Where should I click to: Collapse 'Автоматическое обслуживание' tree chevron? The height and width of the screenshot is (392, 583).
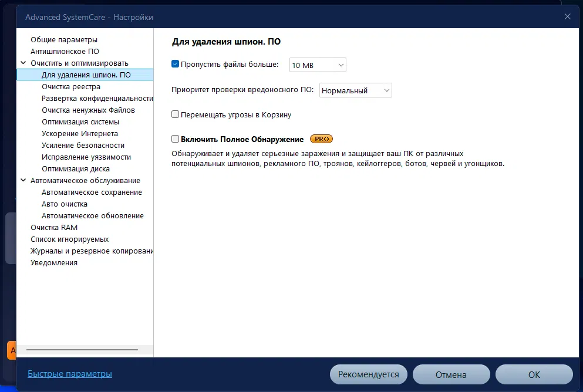click(23, 180)
